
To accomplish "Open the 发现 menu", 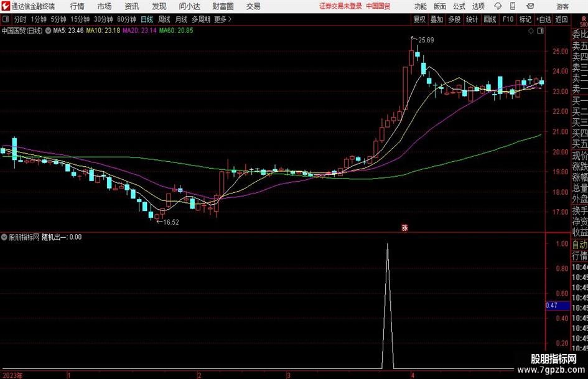I will [x=159, y=6].
